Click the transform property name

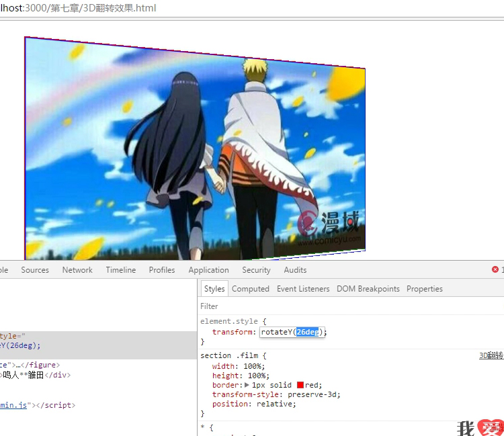(233, 332)
